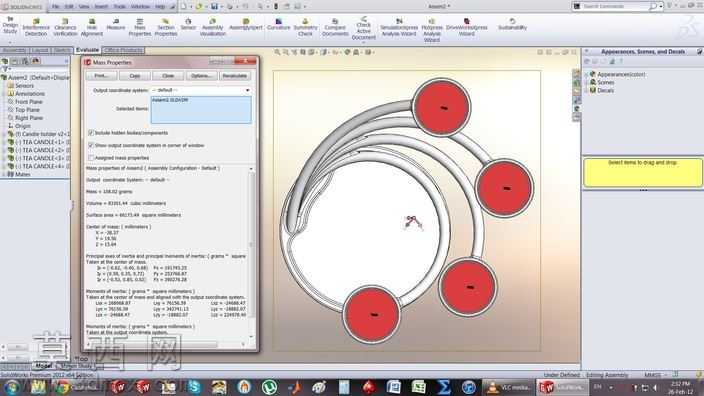Expand dropdown under Design Study

(x=10, y=43)
